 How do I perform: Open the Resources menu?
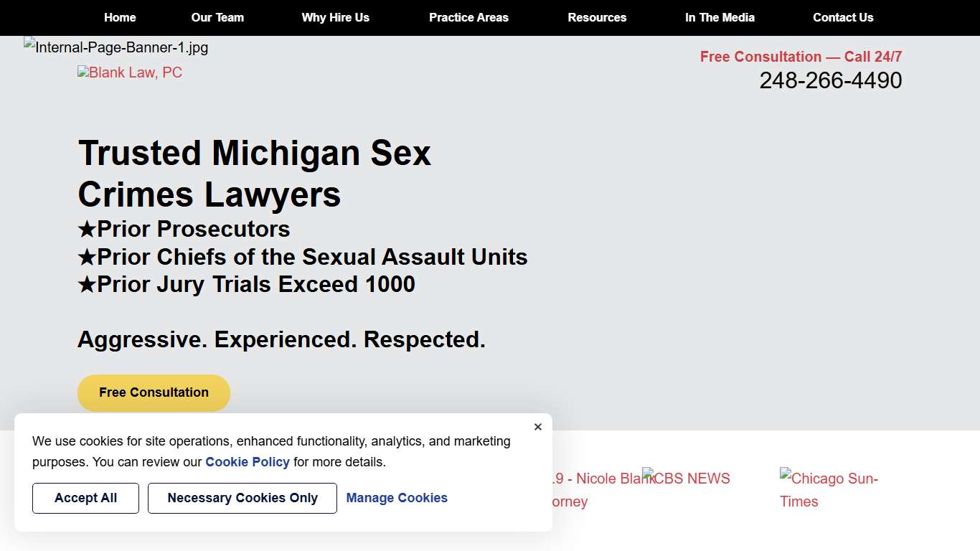tap(597, 18)
